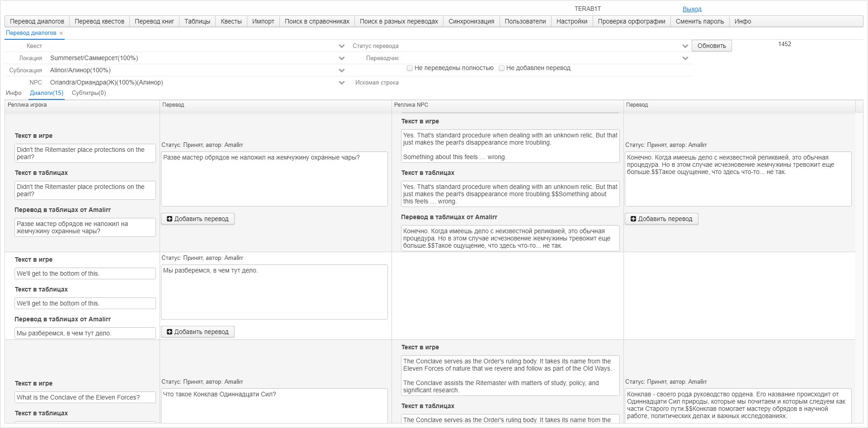Expand the Статус перевода dropdown

pyautogui.click(x=685, y=46)
